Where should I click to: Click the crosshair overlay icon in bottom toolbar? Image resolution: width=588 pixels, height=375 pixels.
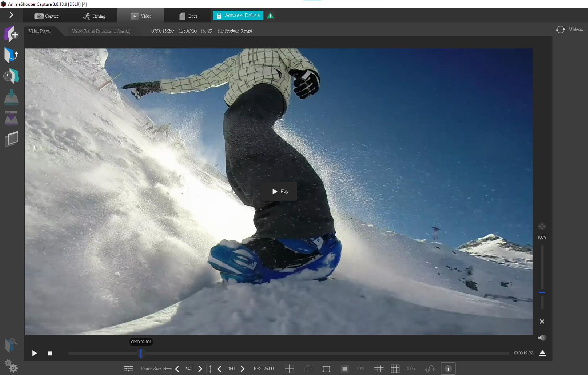289,368
